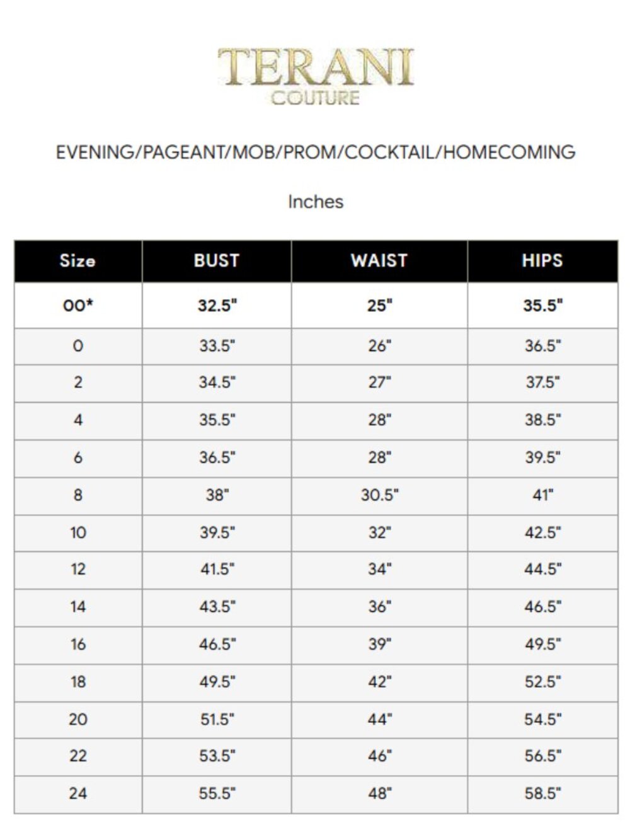This screenshot has width=630, height=840.
Task: Click the 30.5" waist value for size 8
Action: (x=379, y=495)
